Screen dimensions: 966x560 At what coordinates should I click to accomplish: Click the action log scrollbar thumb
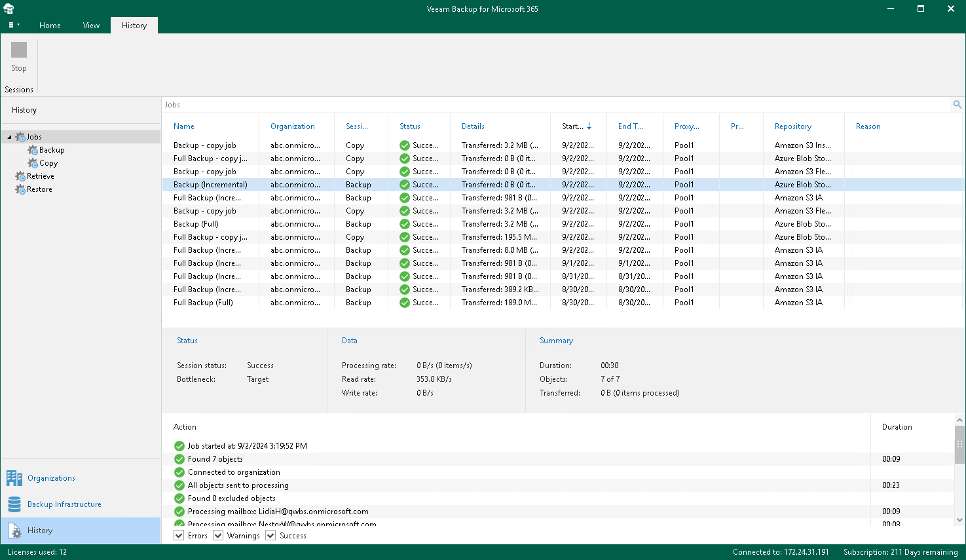coord(960,444)
